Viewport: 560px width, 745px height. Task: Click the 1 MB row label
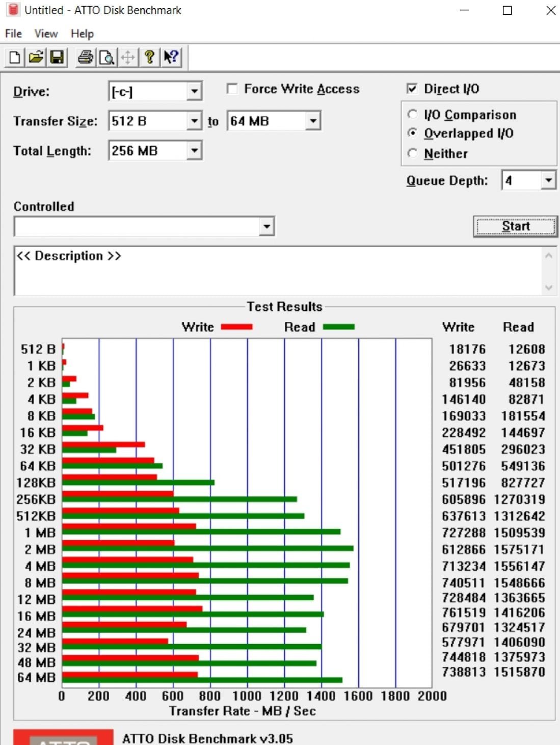[40, 533]
